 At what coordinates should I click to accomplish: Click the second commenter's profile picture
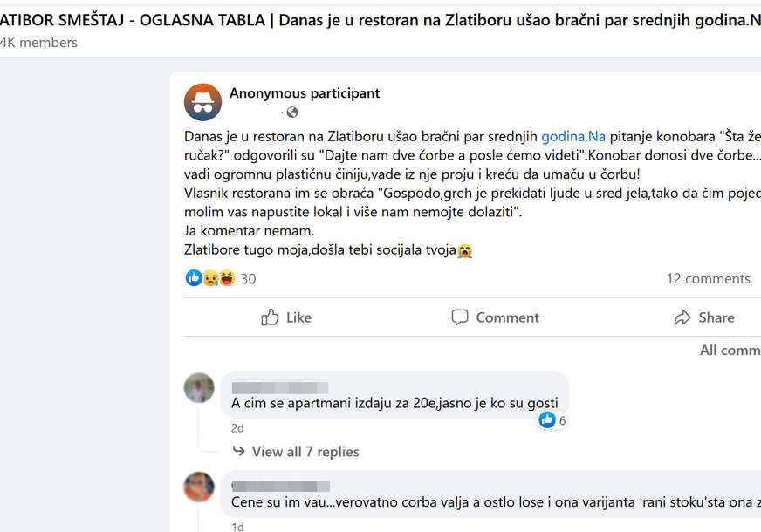click(x=199, y=487)
